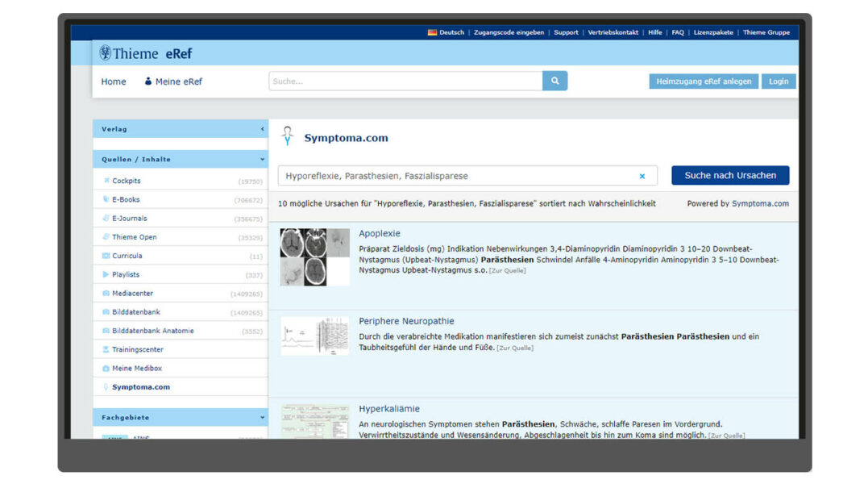Click Zur Quelle under Apoplexie
Screen dimensions: 868x484
point(508,271)
